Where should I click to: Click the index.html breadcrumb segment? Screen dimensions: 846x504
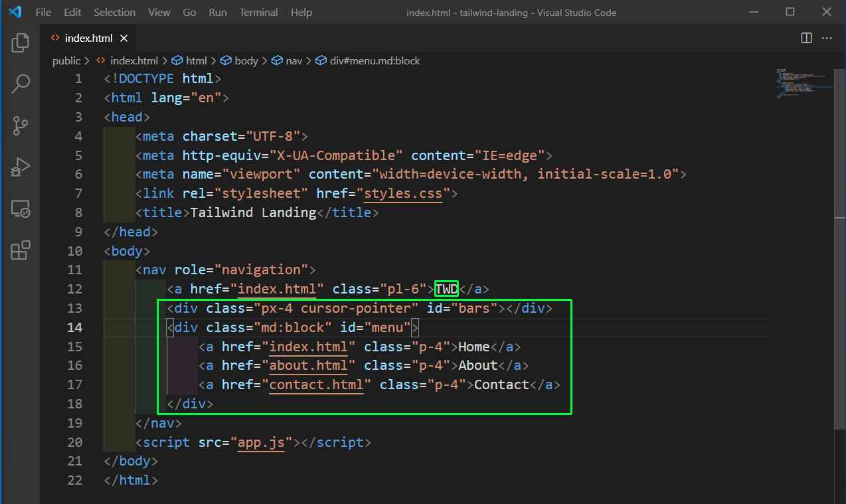pos(127,60)
